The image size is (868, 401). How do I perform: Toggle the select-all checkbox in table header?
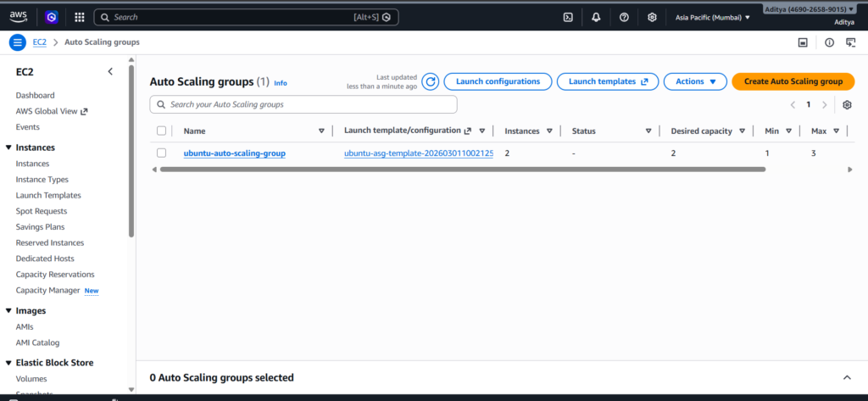point(161,131)
